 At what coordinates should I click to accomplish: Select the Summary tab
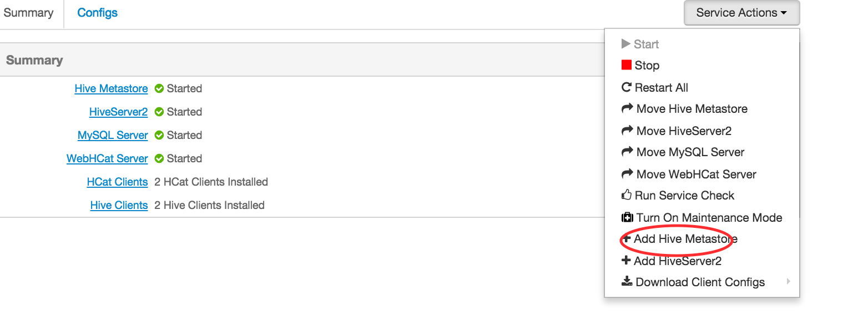coord(28,13)
